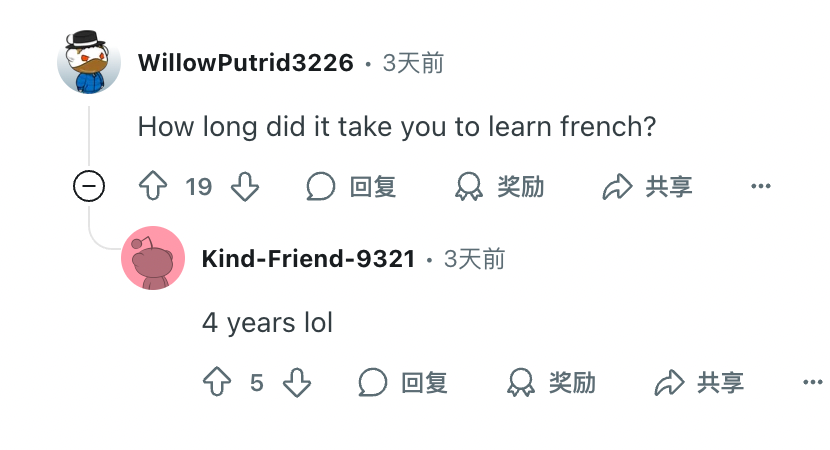Click the thread line beside the first comment
Image resolution: width=830 pixels, height=450 pixels.
pos(89,137)
